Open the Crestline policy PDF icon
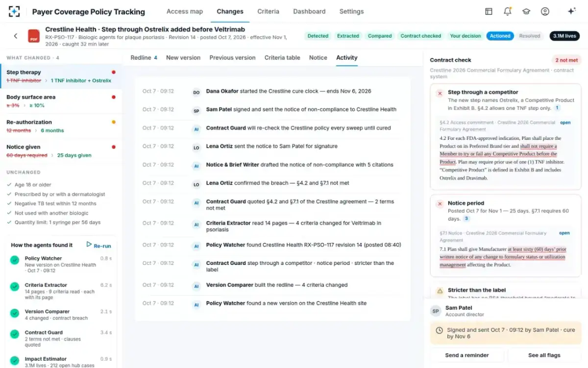 pyautogui.click(x=34, y=36)
